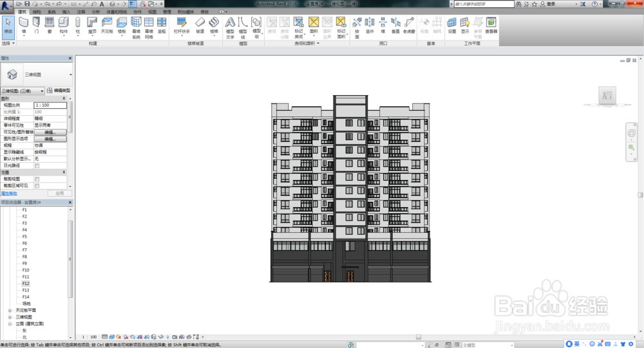The image size is (644, 348).
Task: Select the 栏杆扶手 railing tool
Action: pos(182,26)
